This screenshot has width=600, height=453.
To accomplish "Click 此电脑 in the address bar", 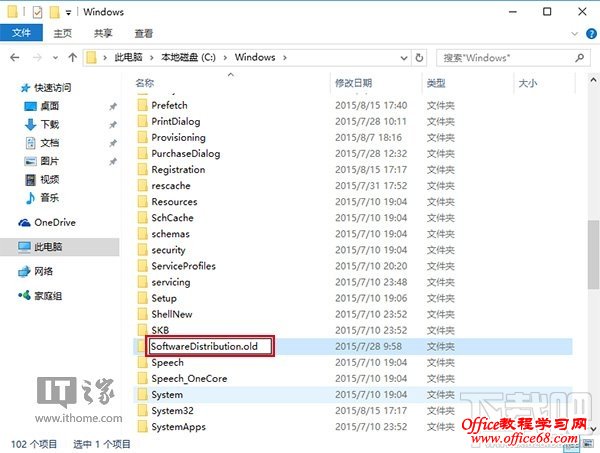I will [129, 57].
